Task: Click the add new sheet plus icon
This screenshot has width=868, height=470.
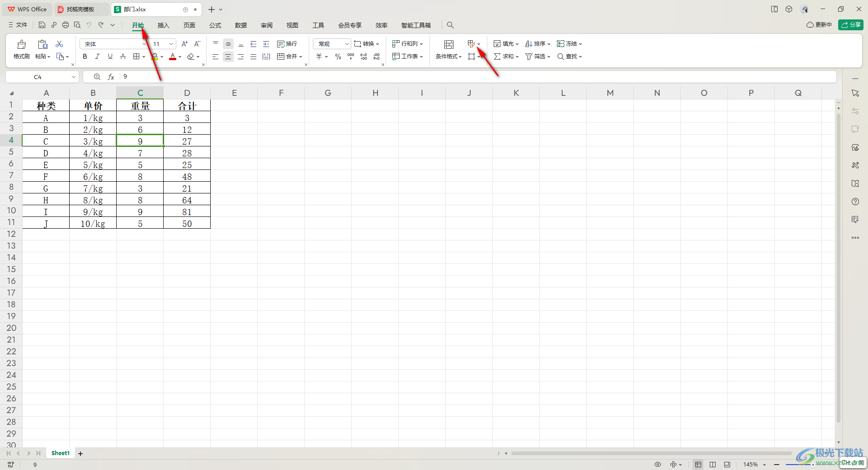Action: pos(80,454)
